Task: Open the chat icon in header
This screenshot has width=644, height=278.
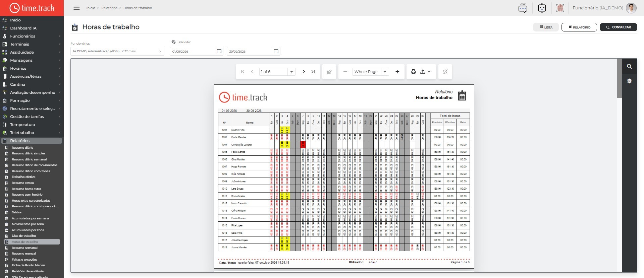Action: [523, 8]
